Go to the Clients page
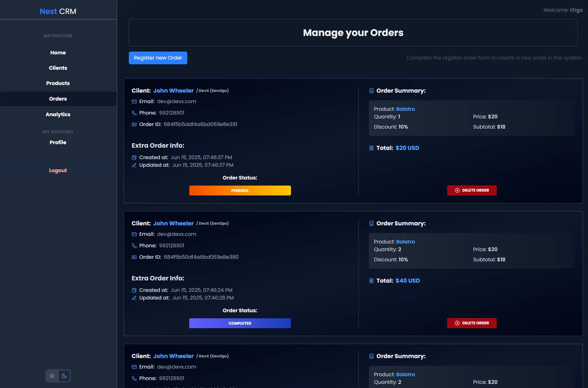Screen dimensions: 588x388 click(x=58, y=68)
